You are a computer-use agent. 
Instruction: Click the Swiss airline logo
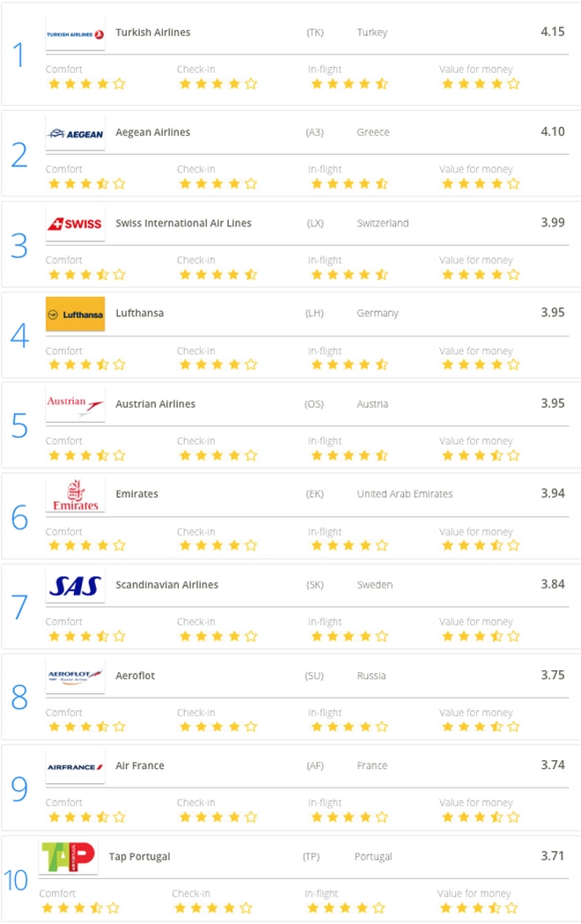[x=75, y=224]
